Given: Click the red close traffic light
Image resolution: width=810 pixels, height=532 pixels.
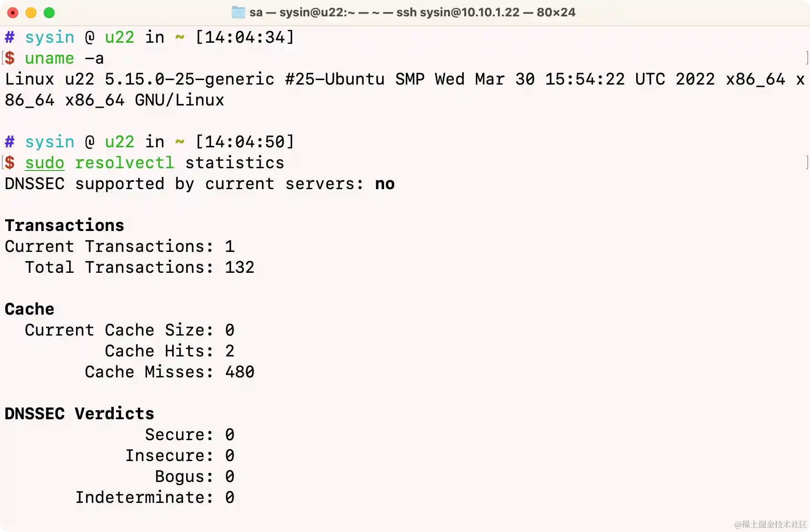Looking at the screenshot, I should pos(13,13).
